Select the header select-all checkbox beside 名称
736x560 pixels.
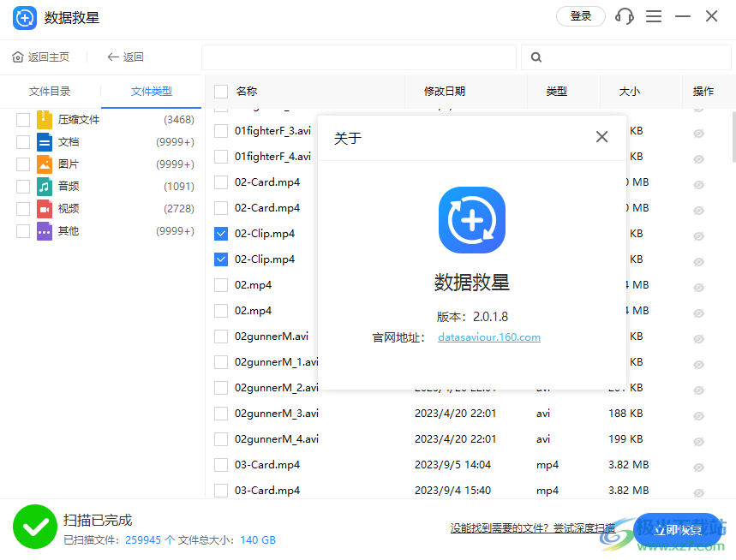(x=220, y=92)
